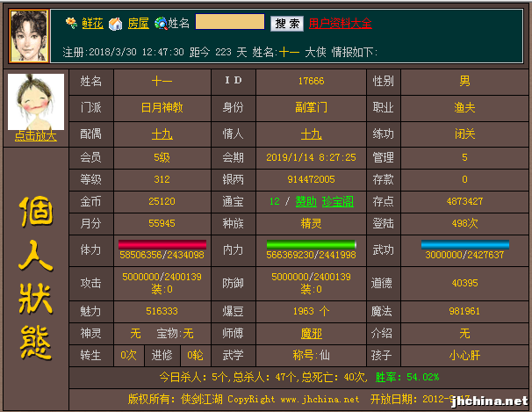532x412 pixels.
Task: Click the 存点 value 4873427
Action: tap(464, 201)
